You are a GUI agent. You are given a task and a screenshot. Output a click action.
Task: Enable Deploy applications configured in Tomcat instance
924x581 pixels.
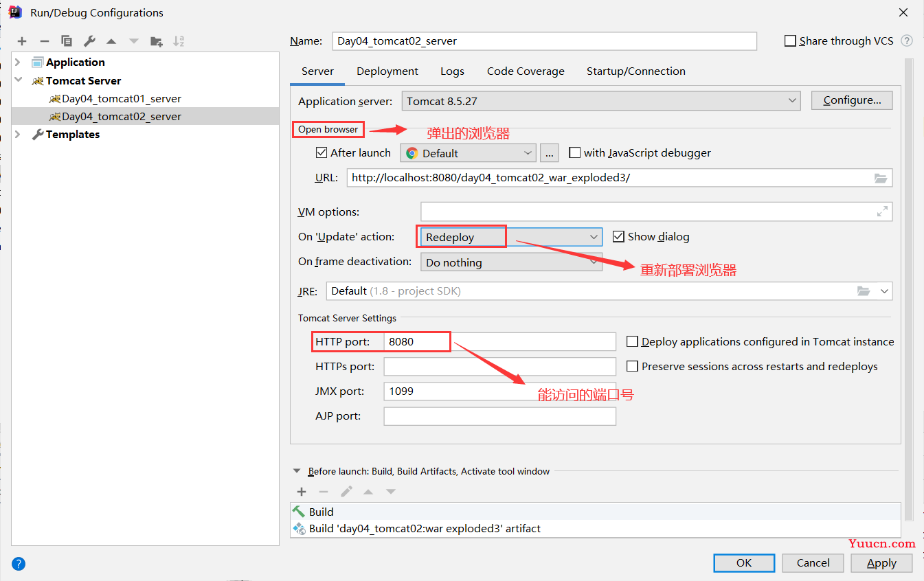[633, 341]
